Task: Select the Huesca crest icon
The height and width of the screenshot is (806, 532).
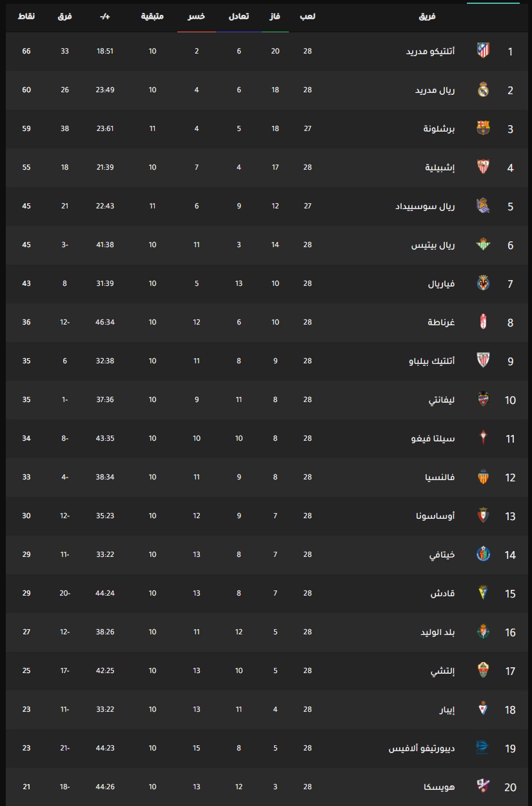Action: [483, 787]
